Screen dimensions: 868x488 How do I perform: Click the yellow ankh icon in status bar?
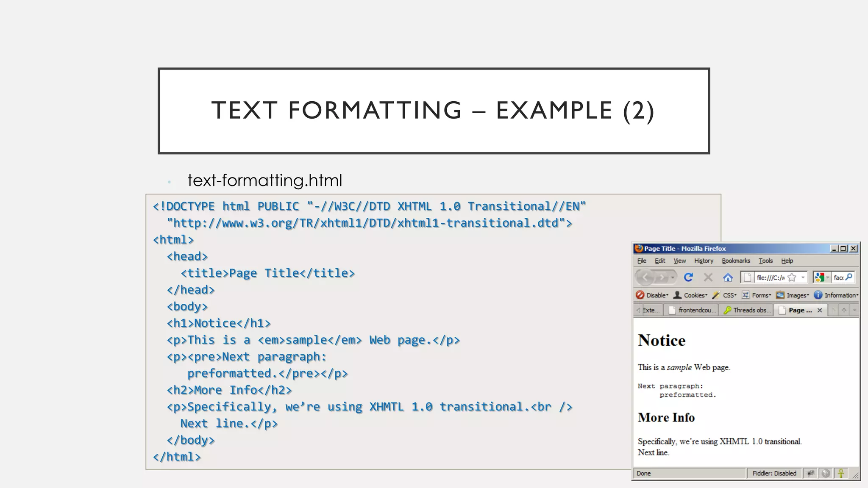pos(841,473)
